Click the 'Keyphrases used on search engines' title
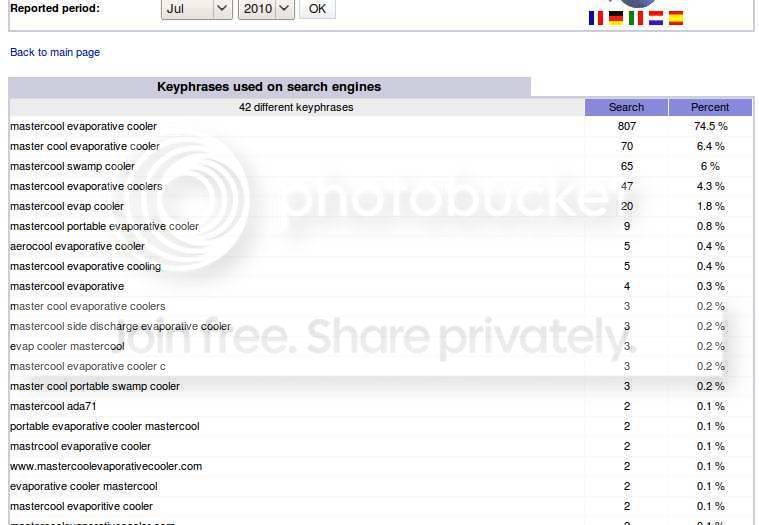Screen dimensions: 759x525 269,87
